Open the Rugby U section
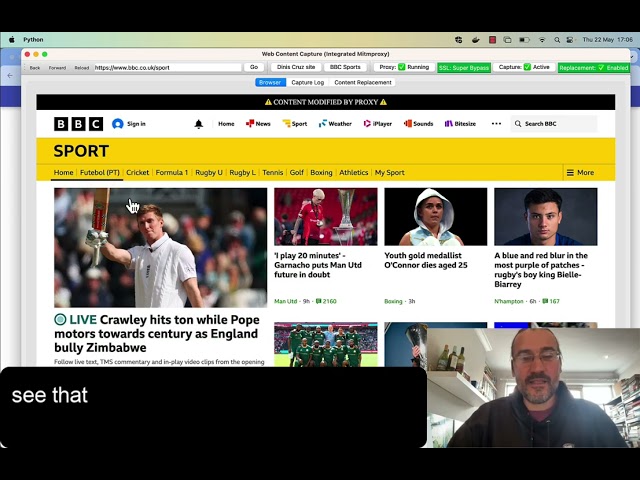 pyautogui.click(x=209, y=173)
